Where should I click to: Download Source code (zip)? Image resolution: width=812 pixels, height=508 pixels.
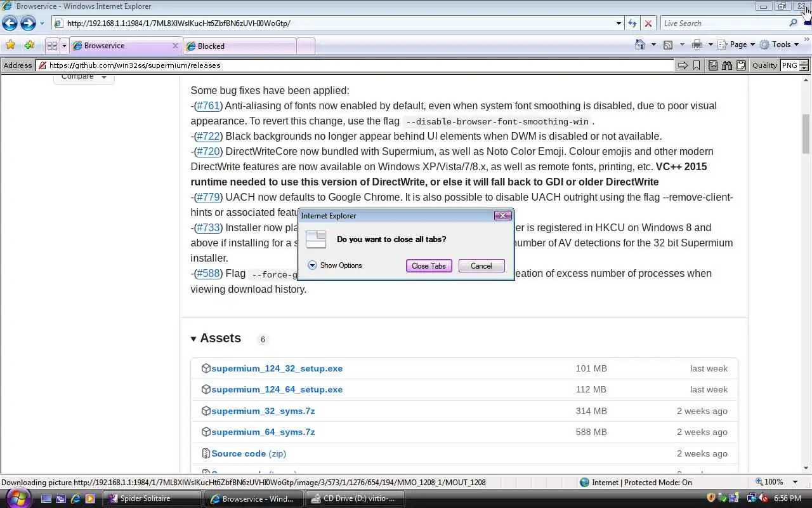click(248, 453)
